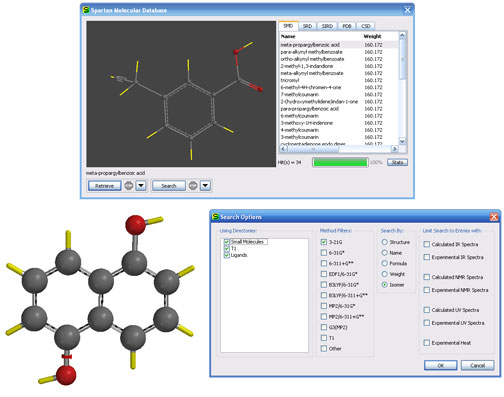Enable the Calculated IR Spectra checkbox
Image resolution: width=504 pixels, height=397 pixels.
pos(427,244)
